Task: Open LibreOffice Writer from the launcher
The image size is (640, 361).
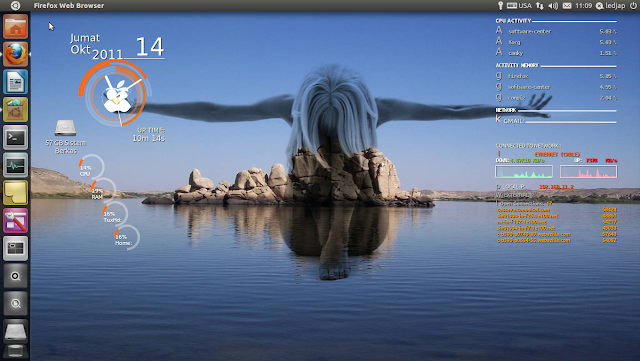Action: [16, 82]
